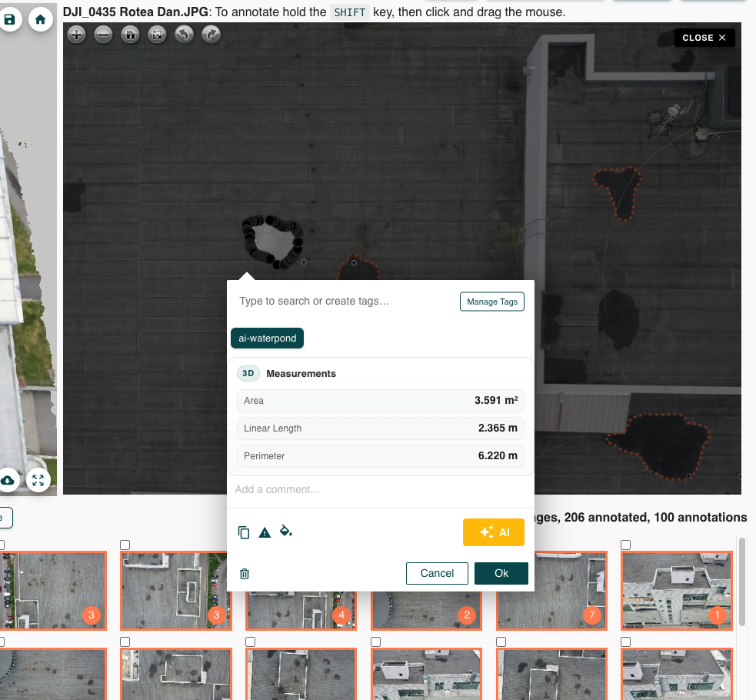Copy annotation using the duplicate icon
Image resolution: width=756 pixels, height=700 pixels.
pyautogui.click(x=244, y=532)
